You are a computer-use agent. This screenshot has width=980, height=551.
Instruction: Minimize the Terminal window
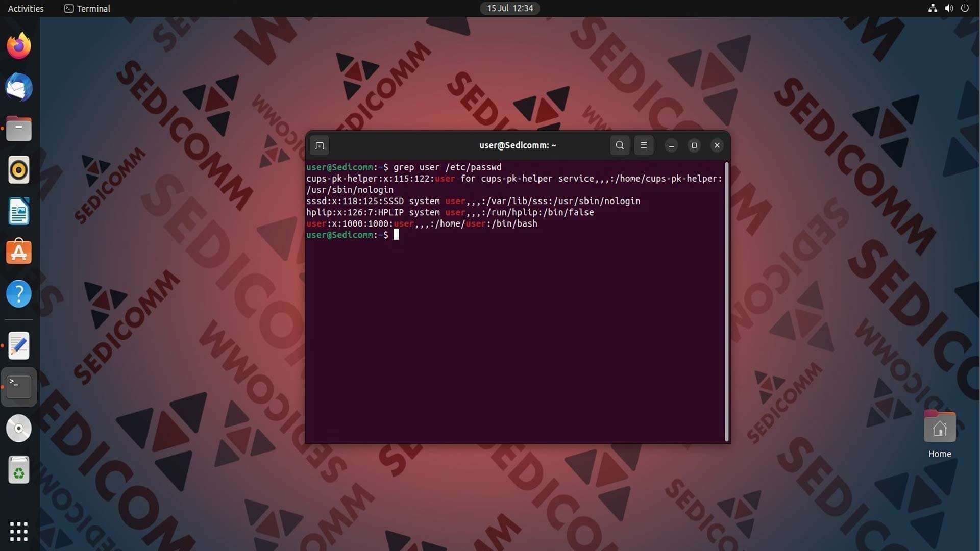(671, 145)
